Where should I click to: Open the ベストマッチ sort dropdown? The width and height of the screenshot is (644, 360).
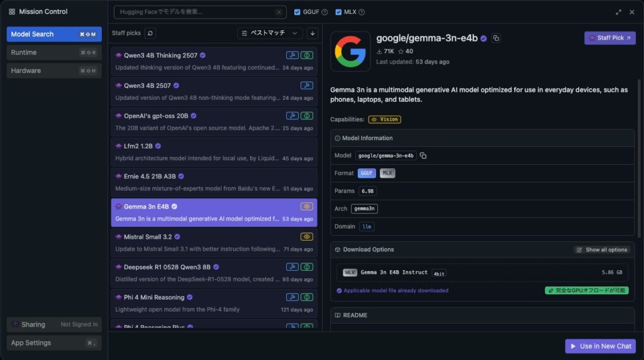[269, 33]
